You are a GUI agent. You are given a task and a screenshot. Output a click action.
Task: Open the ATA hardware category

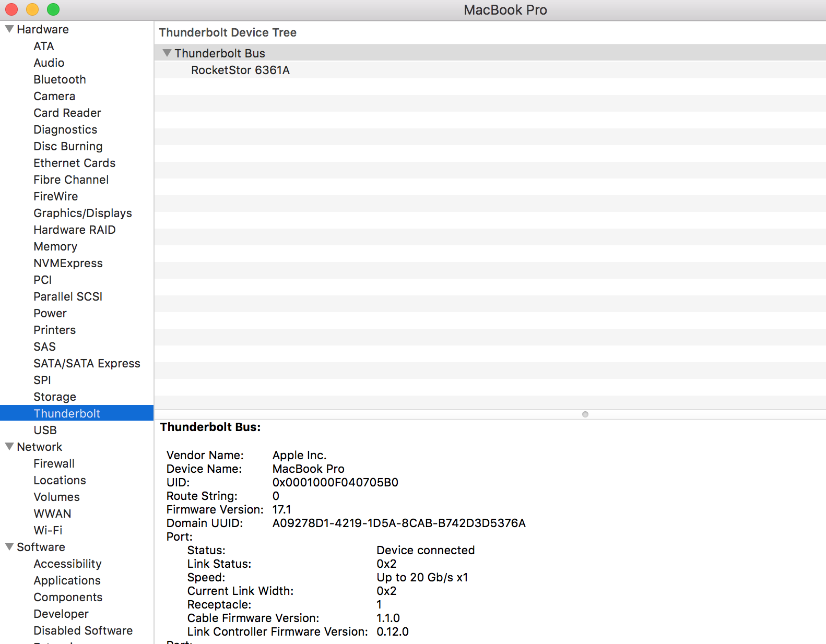pyautogui.click(x=44, y=46)
